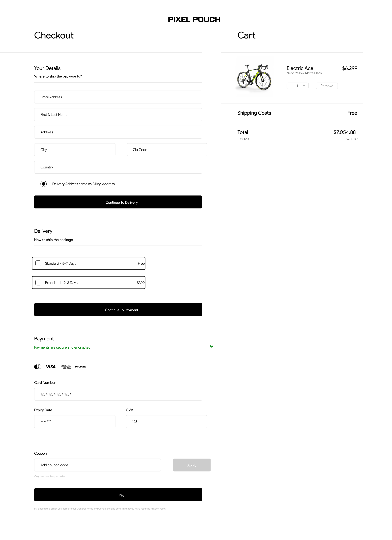
Task: Select the Discover payment icon
Action: coord(80,367)
